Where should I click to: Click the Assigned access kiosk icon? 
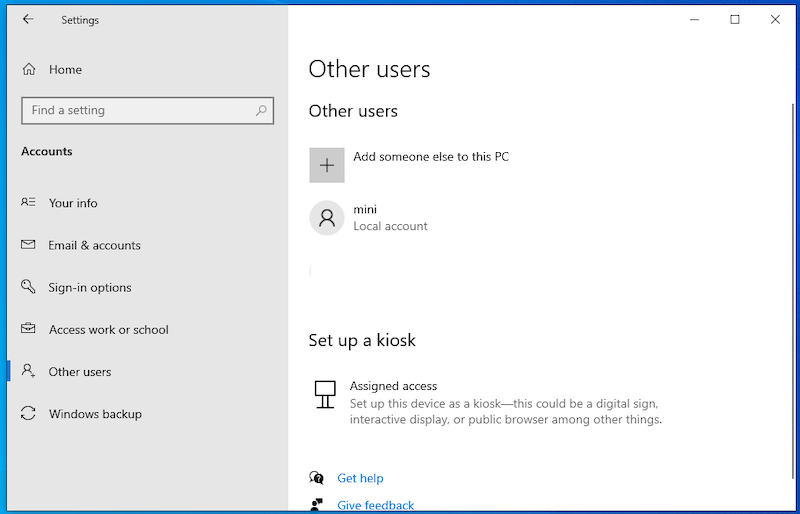[x=324, y=394]
